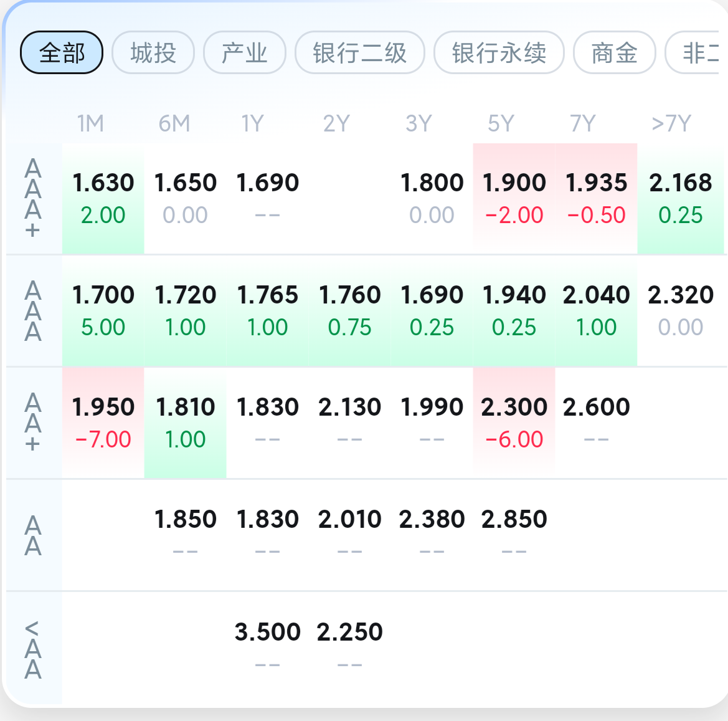
Task: Select AAA+ >7Y value 2.168
Action: click(680, 198)
